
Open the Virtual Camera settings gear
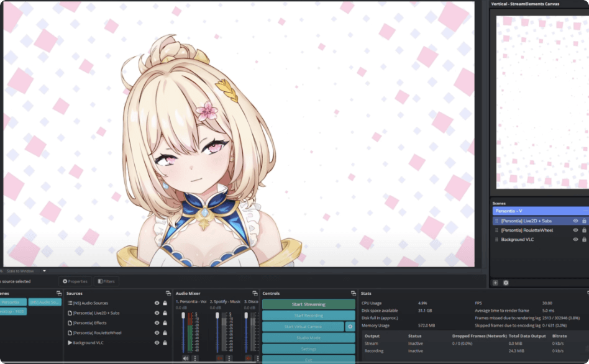tap(350, 327)
